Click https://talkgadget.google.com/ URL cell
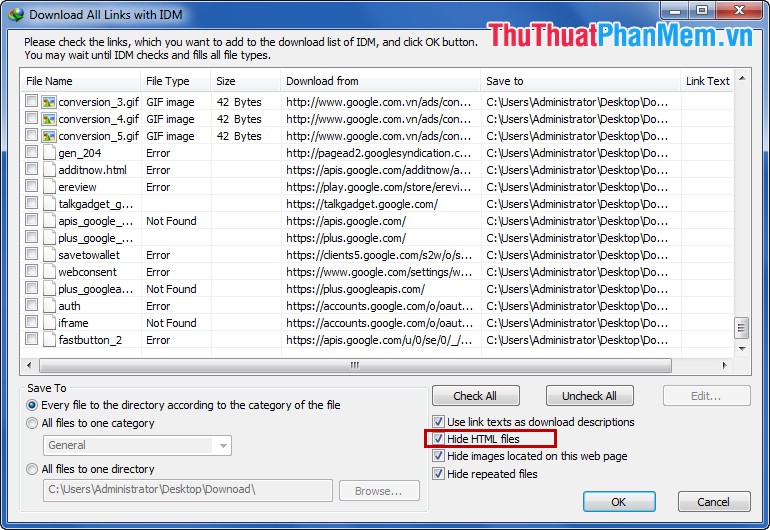770x530 pixels. pyautogui.click(x=362, y=204)
